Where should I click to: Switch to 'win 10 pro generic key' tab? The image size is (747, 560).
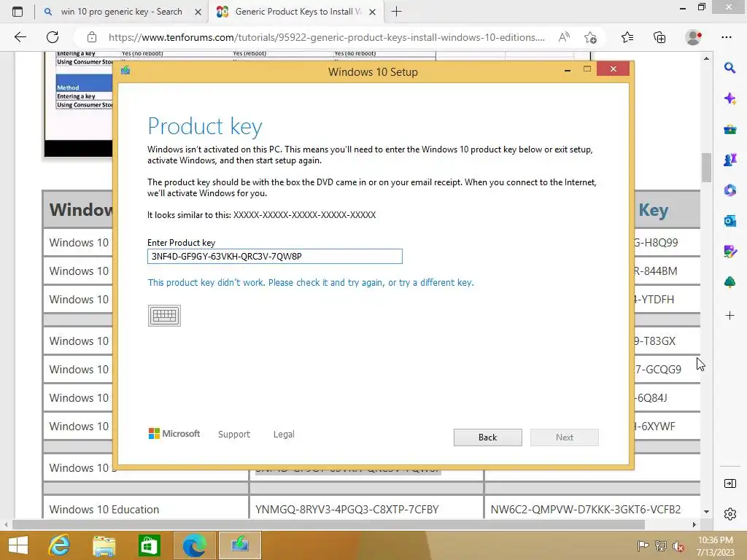click(122, 12)
